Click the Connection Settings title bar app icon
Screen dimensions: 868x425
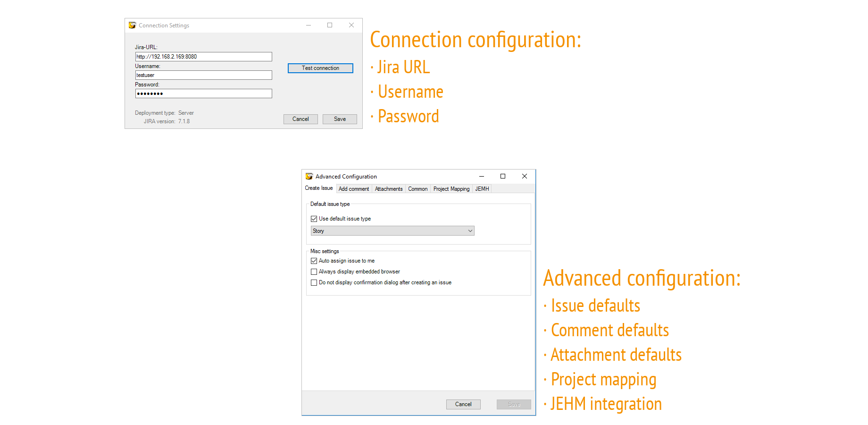click(133, 25)
